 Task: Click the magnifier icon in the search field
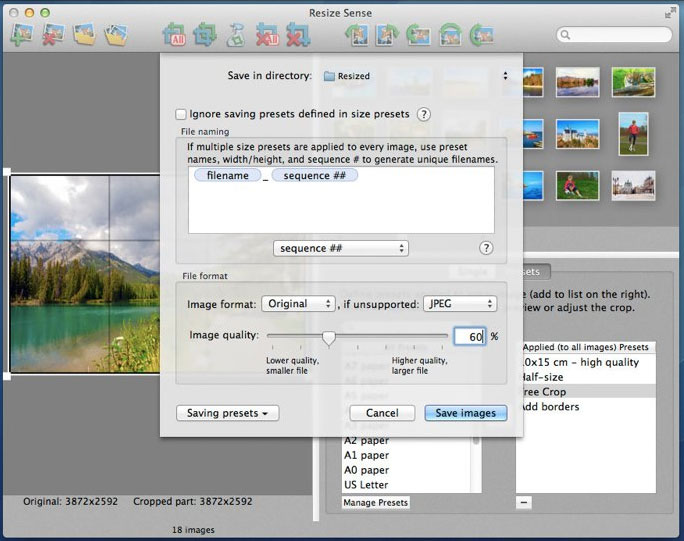[x=565, y=34]
